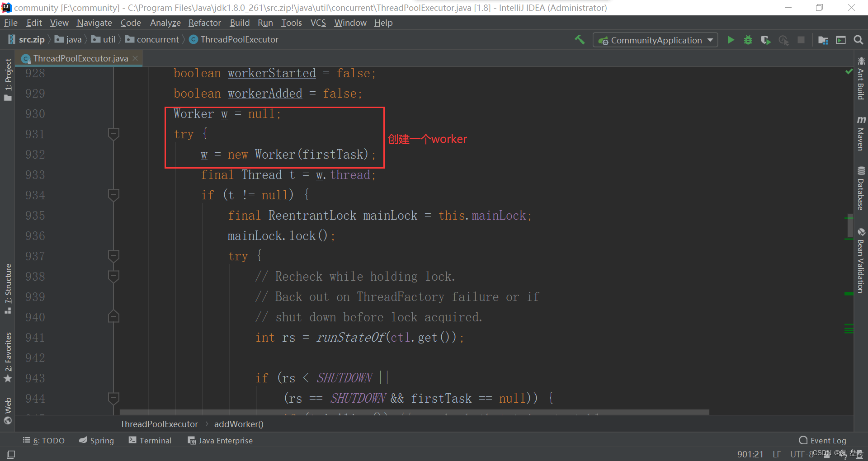Open the Spring tool window
The image size is (868, 461).
[x=96, y=440]
